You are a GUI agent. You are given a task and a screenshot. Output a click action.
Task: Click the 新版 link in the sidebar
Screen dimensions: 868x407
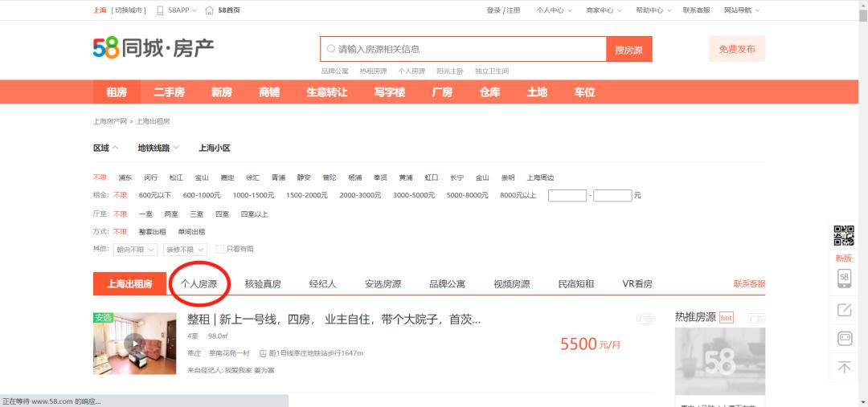[x=844, y=258]
